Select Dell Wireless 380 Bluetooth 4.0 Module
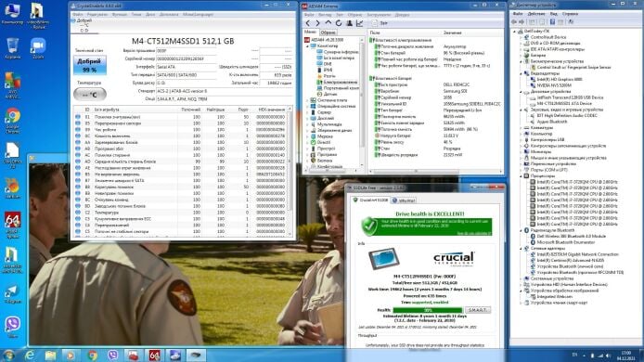The image size is (644, 362). coord(568,237)
